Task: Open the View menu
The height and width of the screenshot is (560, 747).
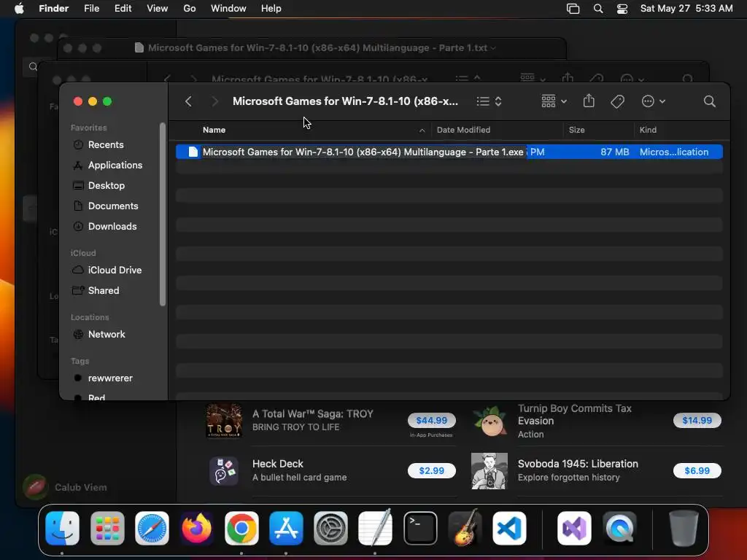Action: [x=158, y=9]
